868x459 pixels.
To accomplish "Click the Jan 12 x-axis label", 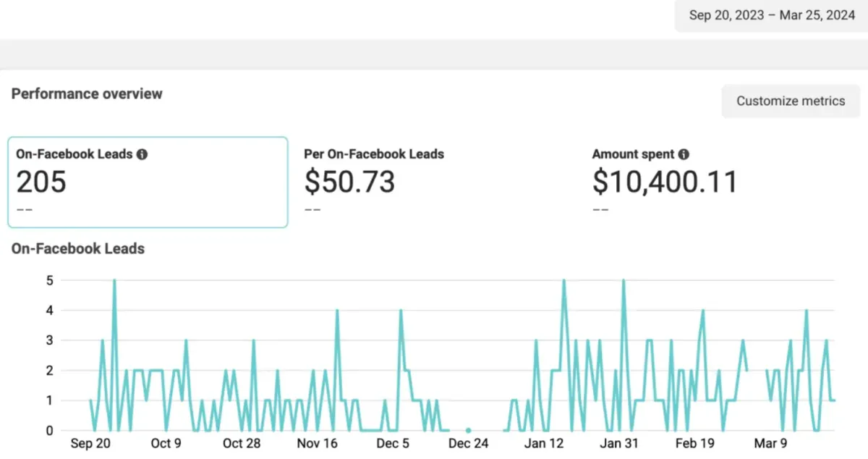I will click(x=544, y=443).
